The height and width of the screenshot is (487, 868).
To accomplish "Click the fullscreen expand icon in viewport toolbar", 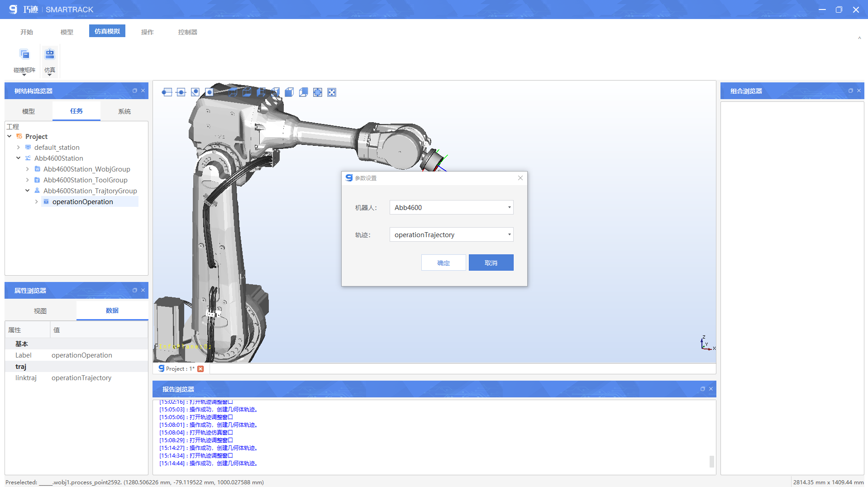I will pos(332,92).
